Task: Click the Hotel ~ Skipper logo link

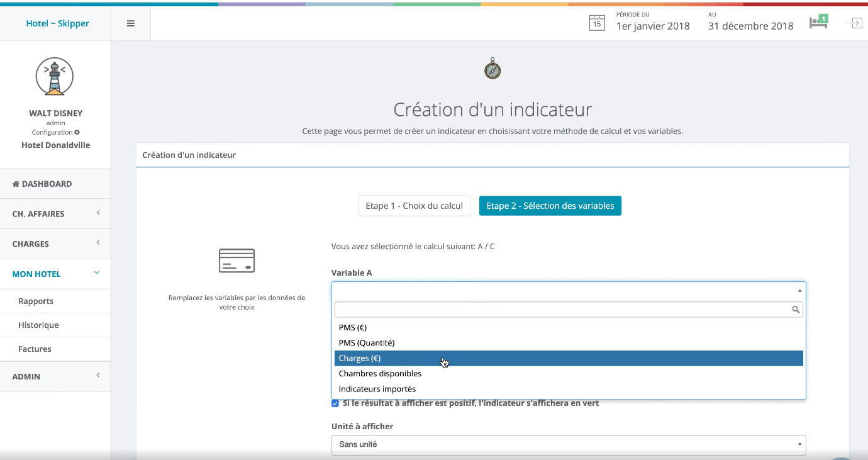Action: 57,23
